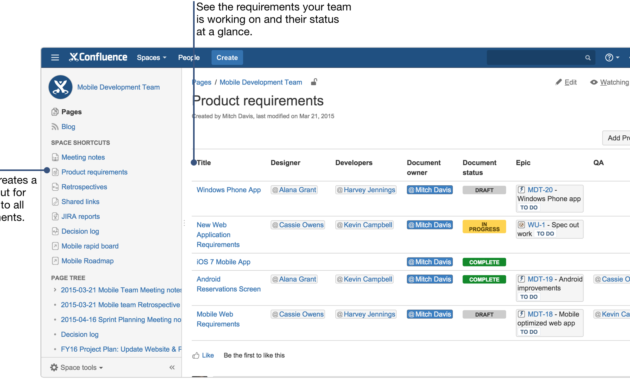The width and height of the screenshot is (630, 380).
Task: Open the Spaces dropdown menu
Action: (151, 57)
